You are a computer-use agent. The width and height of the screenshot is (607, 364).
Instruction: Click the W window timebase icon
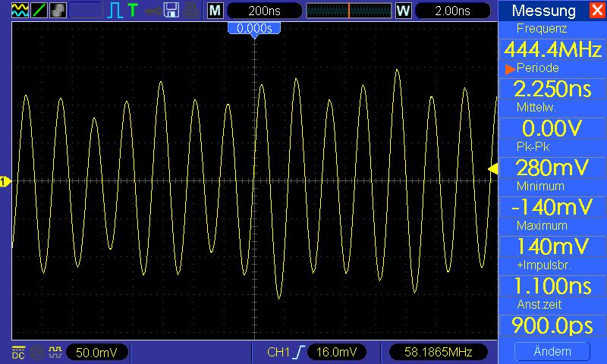[404, 11]
